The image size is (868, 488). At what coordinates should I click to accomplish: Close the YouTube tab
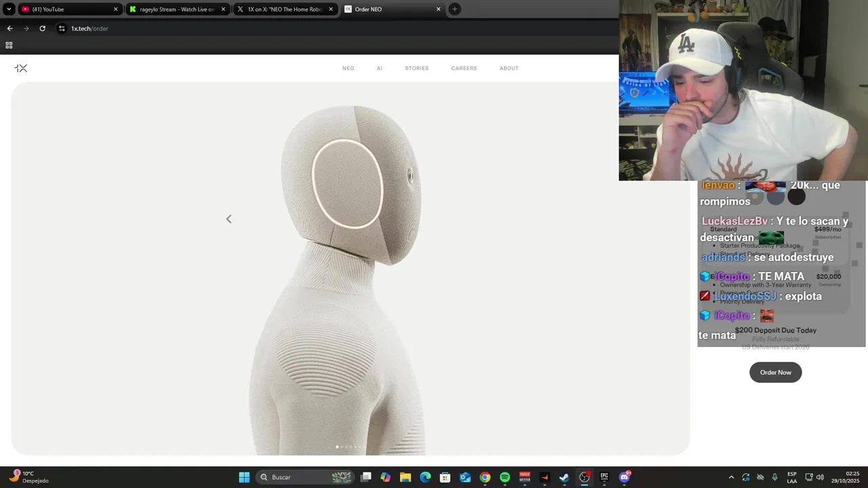pyautogui.click(x=115, y=9)
